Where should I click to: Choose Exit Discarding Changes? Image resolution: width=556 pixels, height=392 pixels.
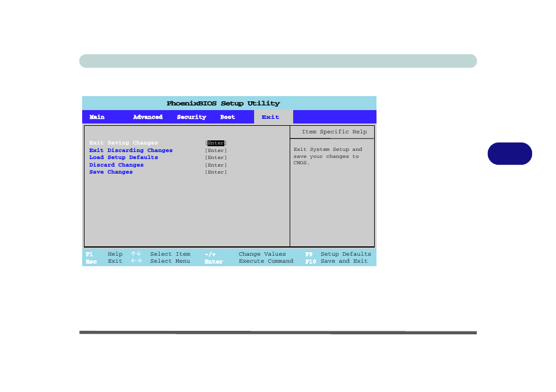pyautogui.click(x=131, y=150)
